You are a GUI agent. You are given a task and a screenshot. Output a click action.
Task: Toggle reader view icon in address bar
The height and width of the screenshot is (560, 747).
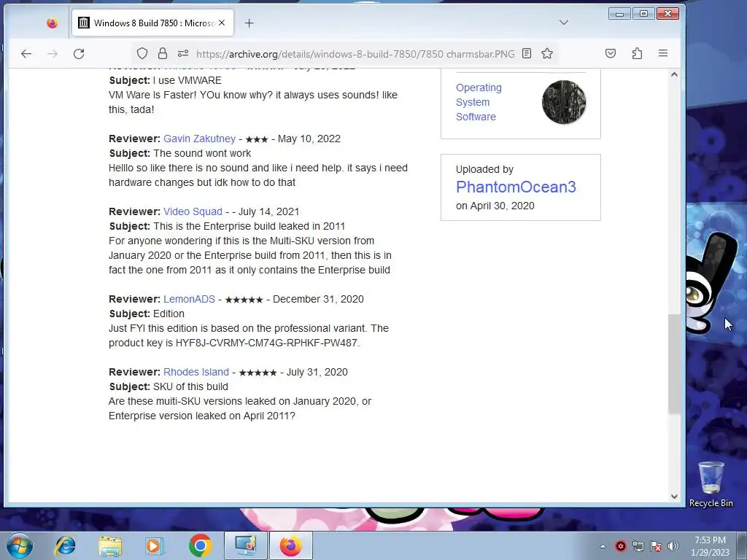pyautogui.click(x=527, y=53)
